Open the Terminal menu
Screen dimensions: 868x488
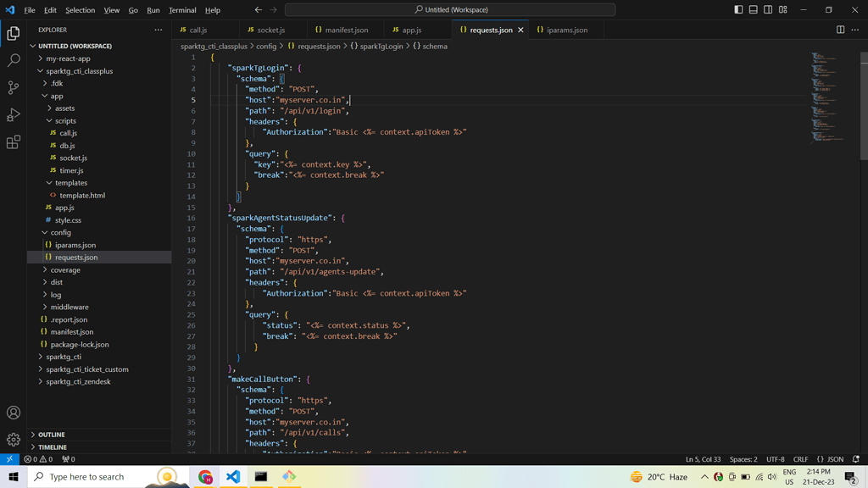tap(182, 10)
